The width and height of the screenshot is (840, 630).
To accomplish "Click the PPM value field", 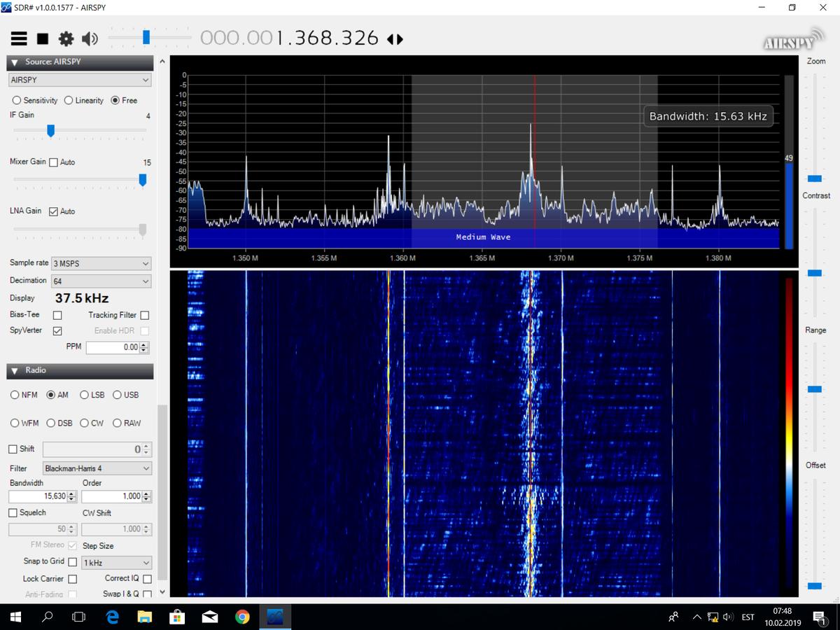I will 113,347.
